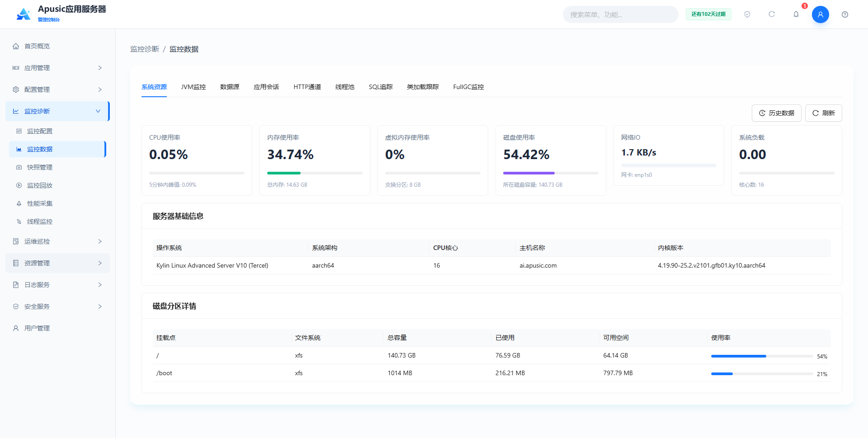The image size is (868, 438).
Task: Click the 刷新 button
Action: [824, 113]
